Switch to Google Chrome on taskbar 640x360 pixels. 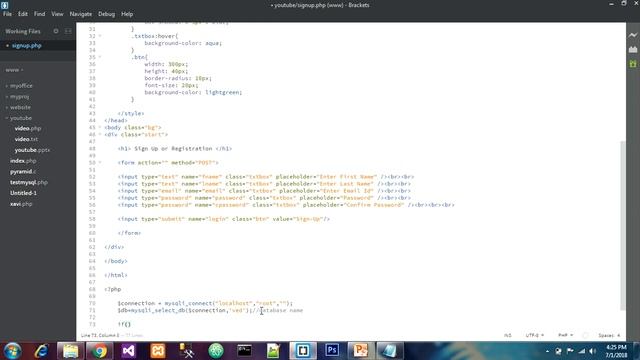click(99, 351)
